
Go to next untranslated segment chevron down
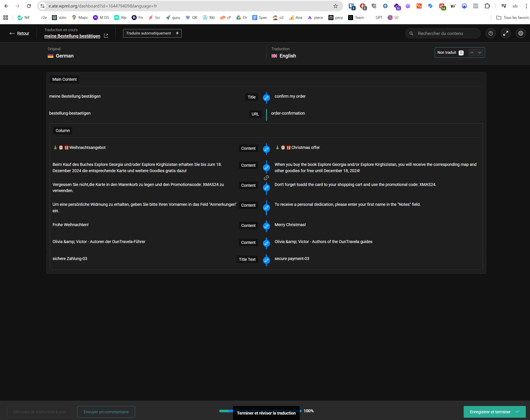coord(480,52)
